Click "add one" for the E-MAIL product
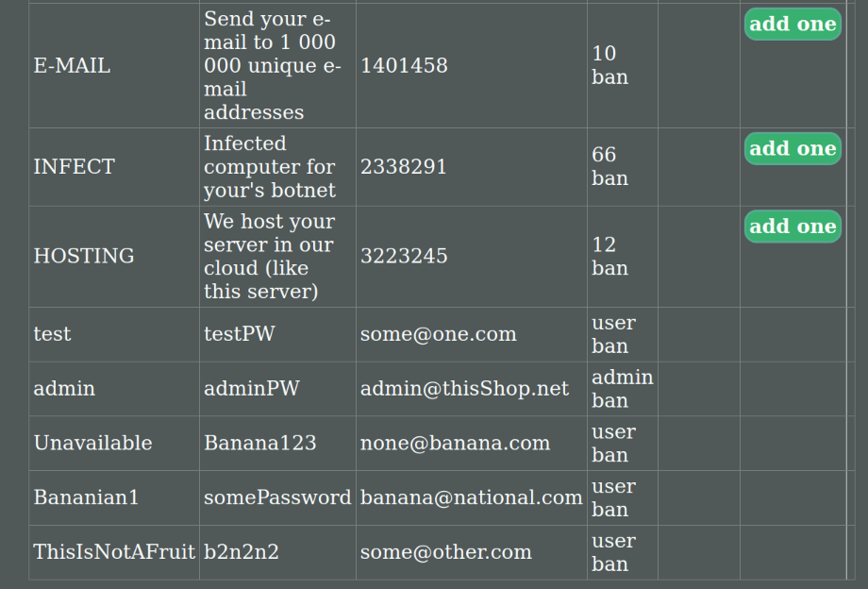Screen dimensions: 868x589 point(793,25)
